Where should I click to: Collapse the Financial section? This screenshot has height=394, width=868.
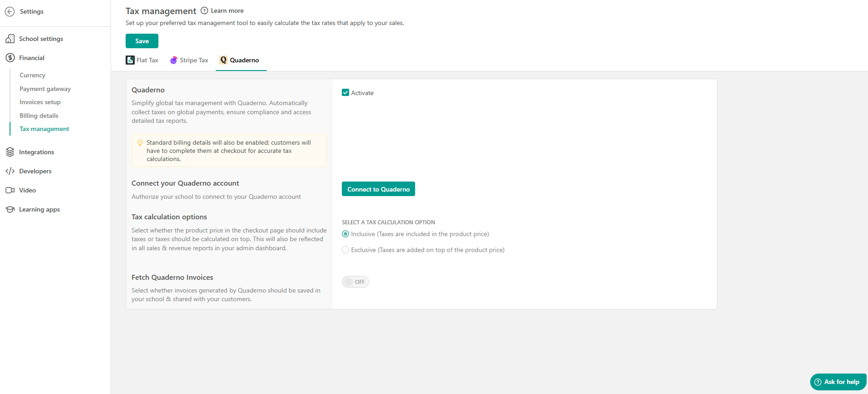[32, 58]
